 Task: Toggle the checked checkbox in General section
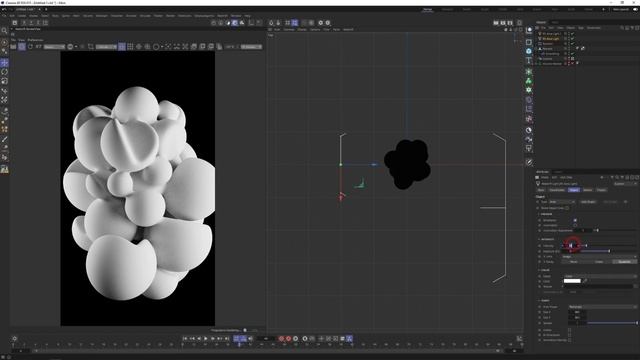575,220
